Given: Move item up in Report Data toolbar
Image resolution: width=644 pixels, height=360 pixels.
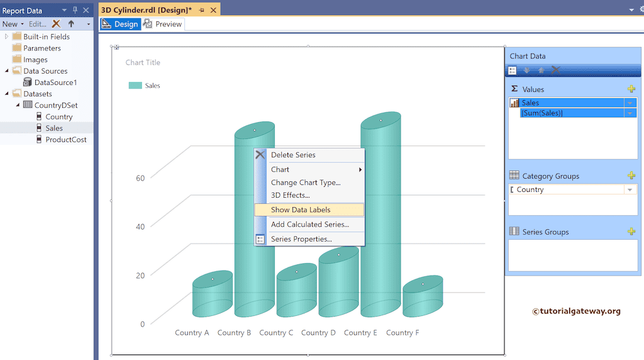Looking at the screenshot, I should tap(71, 24).
